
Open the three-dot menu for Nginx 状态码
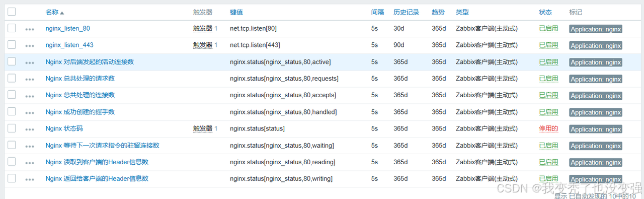click(30, 129)
